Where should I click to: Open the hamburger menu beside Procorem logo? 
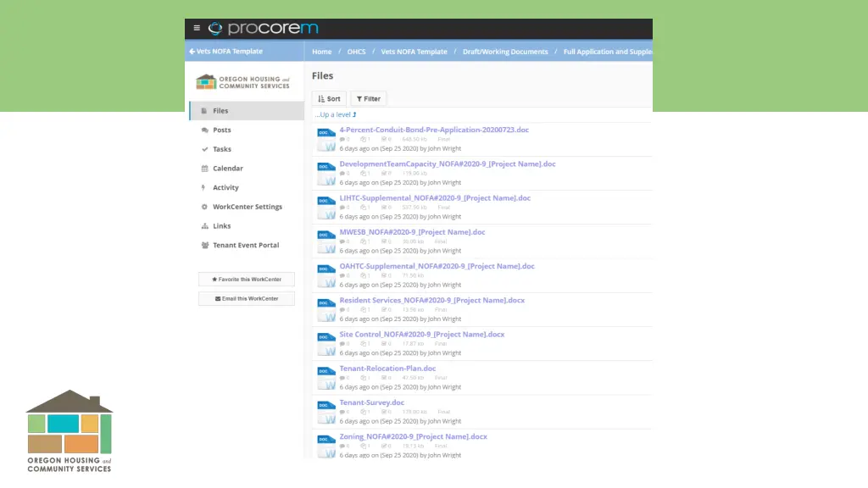[197, 28]
